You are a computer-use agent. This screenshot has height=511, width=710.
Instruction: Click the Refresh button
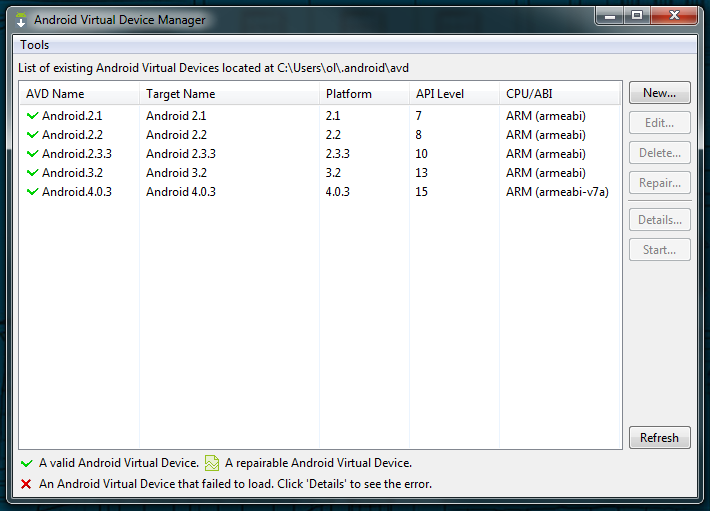tap(659, 438)
